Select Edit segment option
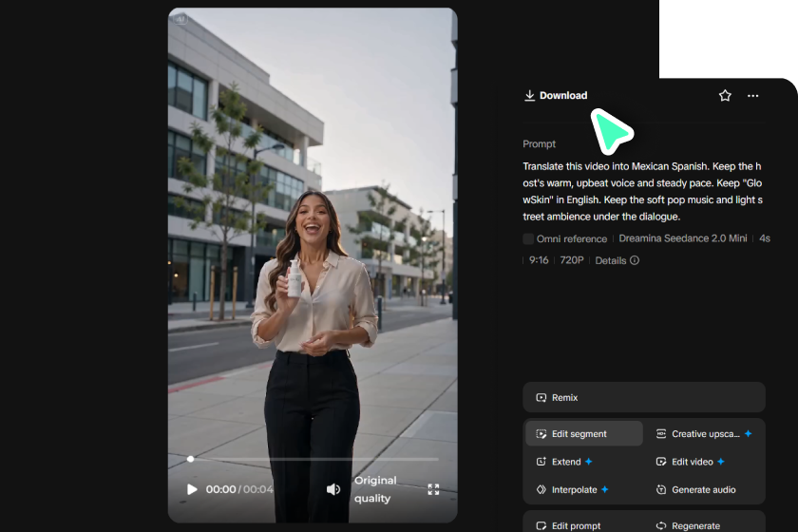The width and height of the screenshot is (798, 532). click(584, 434)
